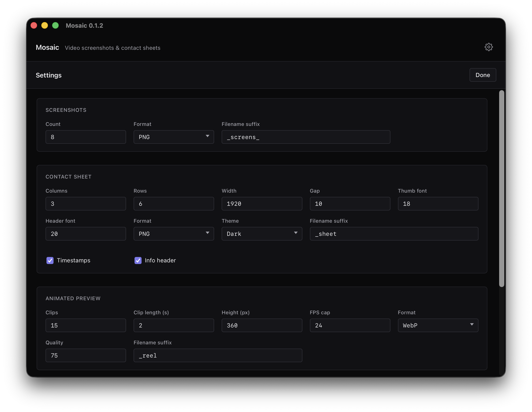Open the Contact Sheet Format dropdown

(174, 234)
